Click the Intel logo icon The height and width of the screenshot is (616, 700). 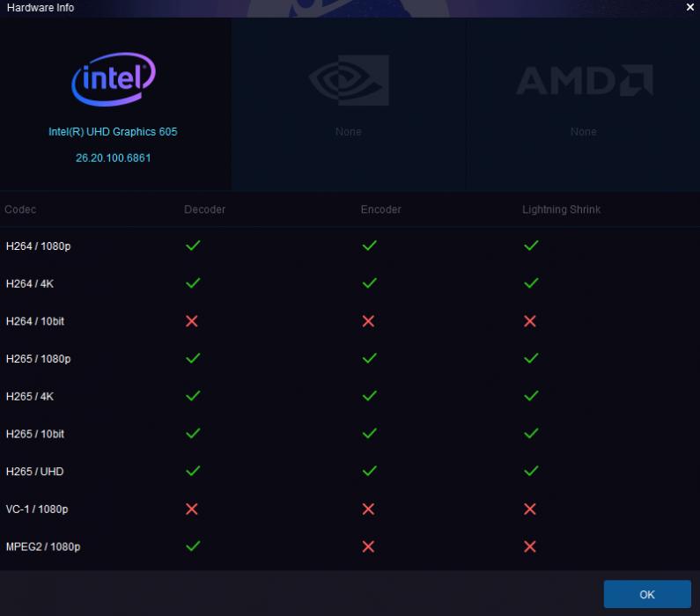pos(114,79)
